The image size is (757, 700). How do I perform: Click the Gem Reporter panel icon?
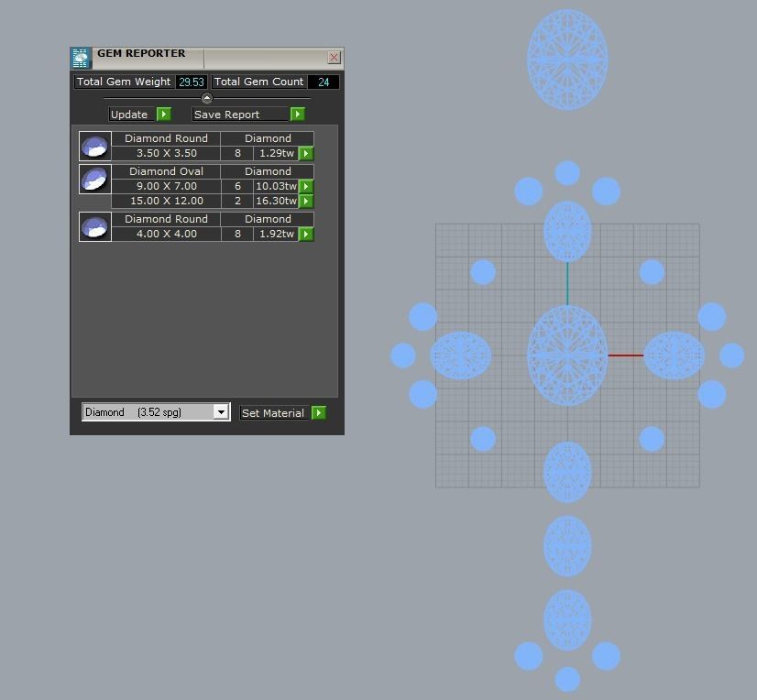tap(81, 59)
